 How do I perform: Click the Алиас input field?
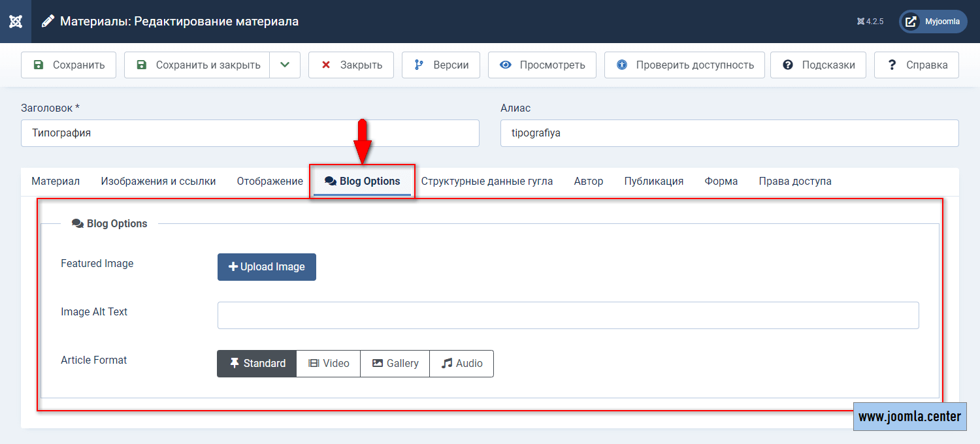click(729, 133)
